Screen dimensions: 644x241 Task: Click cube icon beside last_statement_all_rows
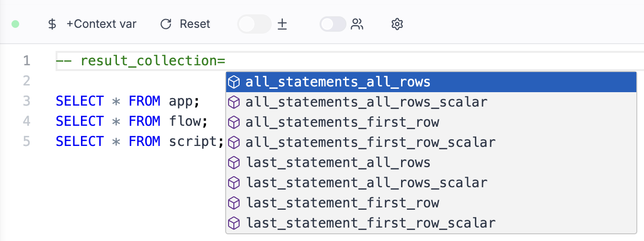tap(233, 163)
